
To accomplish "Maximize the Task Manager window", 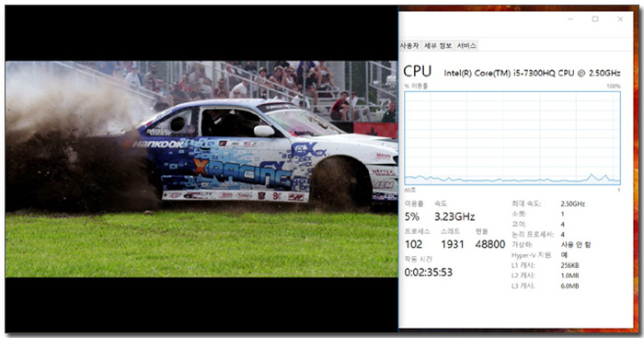I will coord(595,19).
